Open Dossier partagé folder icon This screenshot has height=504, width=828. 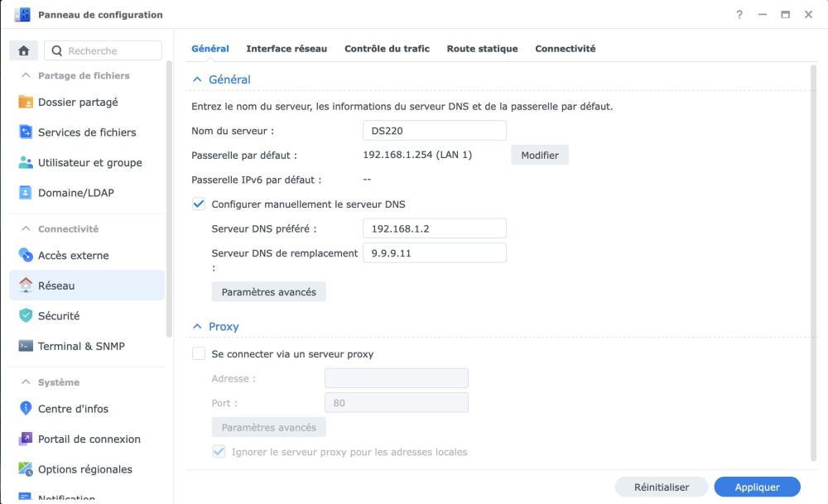pos(26,103)
